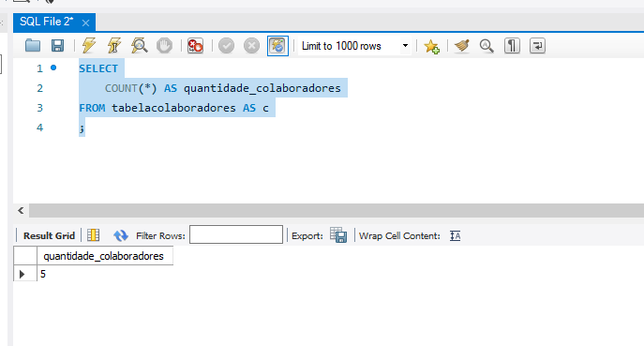The width and height of the screenshot is (644, 346).
Task: Run Explain plan with the magnifier-lightning icon
Action: (x=140, y=46)
